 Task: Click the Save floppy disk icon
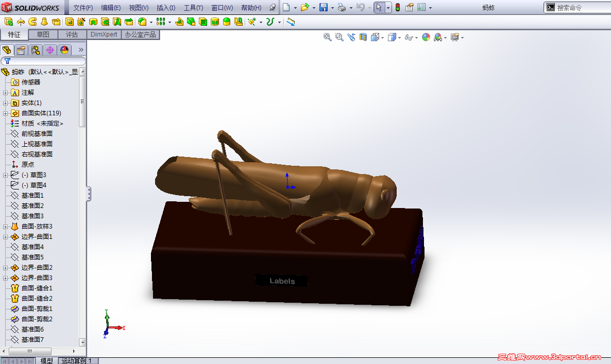click(324, 7)
